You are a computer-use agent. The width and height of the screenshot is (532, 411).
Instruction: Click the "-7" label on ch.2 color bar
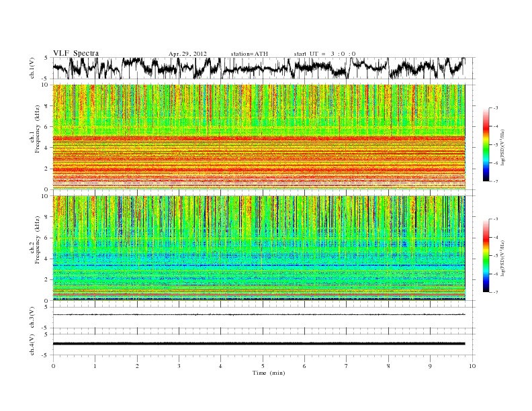point(496,292)
